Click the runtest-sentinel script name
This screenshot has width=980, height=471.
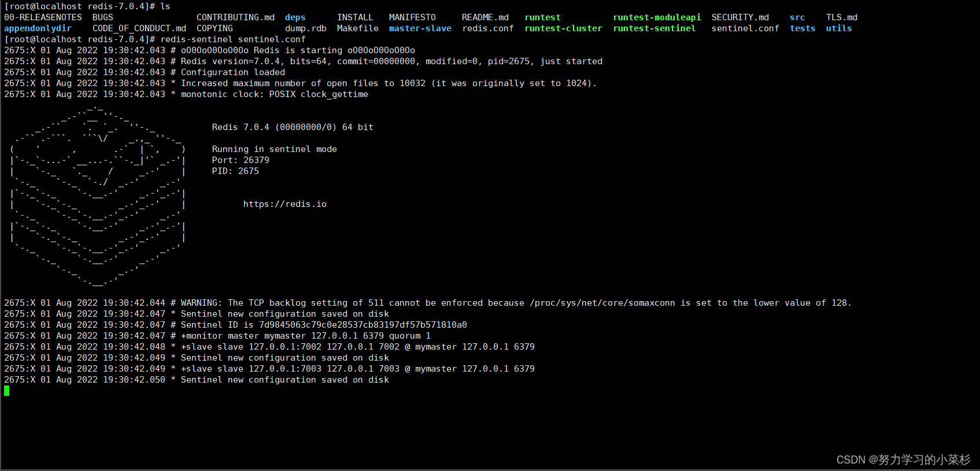654,28
